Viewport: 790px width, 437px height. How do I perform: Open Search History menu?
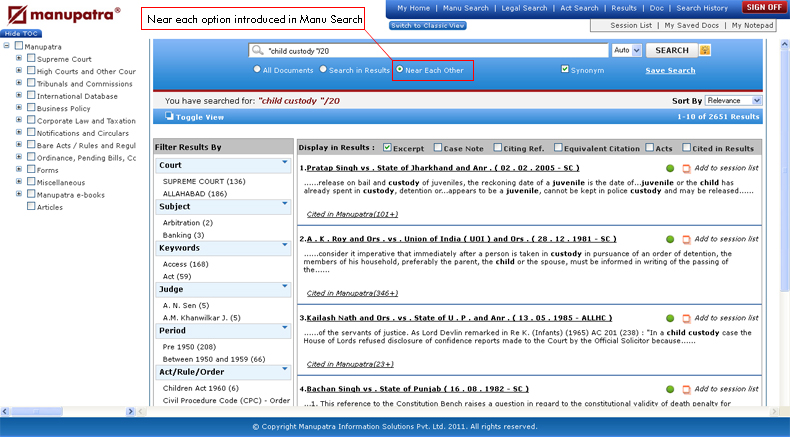[702, 8]
